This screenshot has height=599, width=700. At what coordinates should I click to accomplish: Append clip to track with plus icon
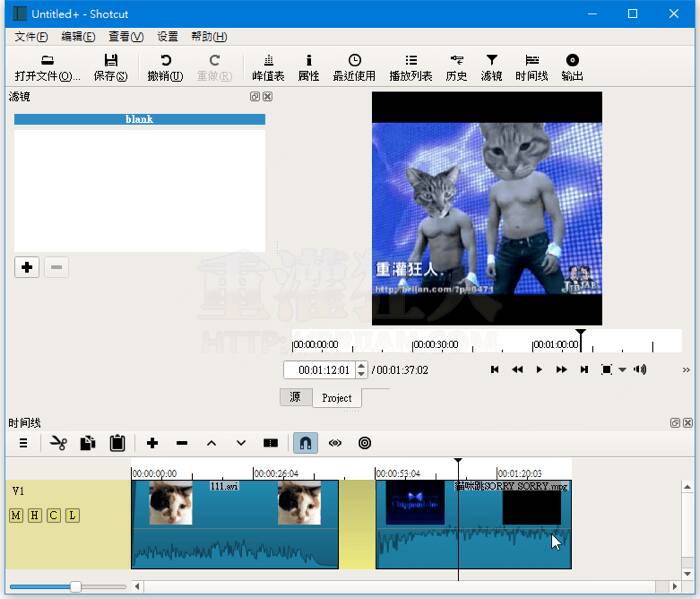point(152,443)
